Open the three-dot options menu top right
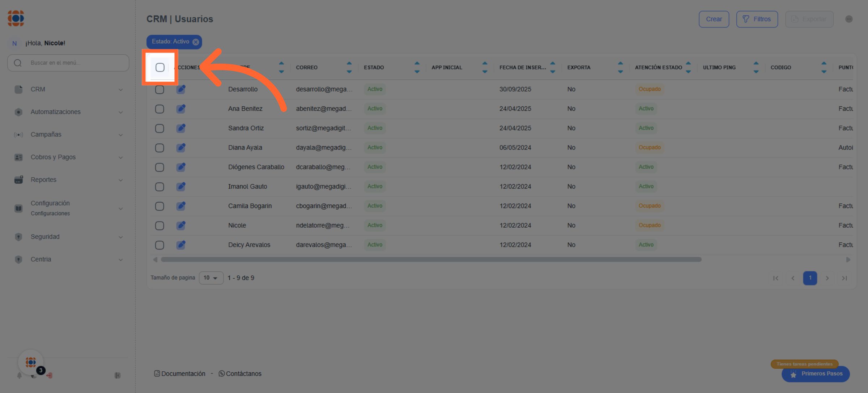The image size is (868, 393). (x=849, y=19)
